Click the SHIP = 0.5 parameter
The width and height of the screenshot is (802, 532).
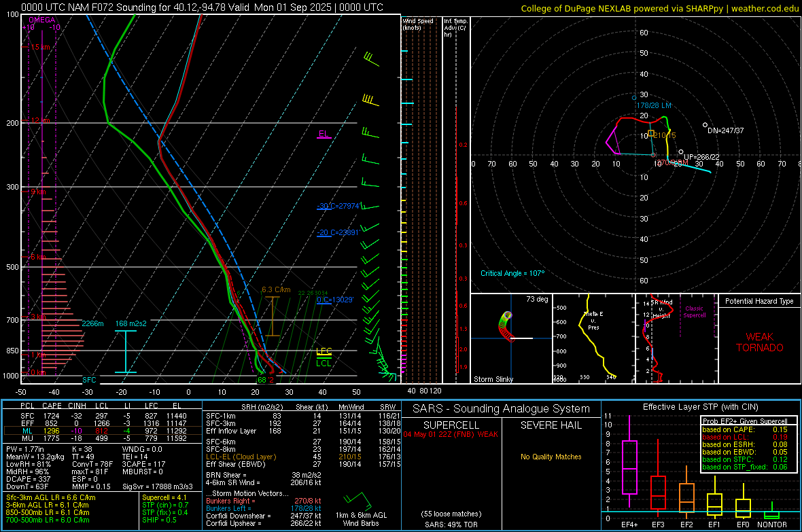point(159,520)
